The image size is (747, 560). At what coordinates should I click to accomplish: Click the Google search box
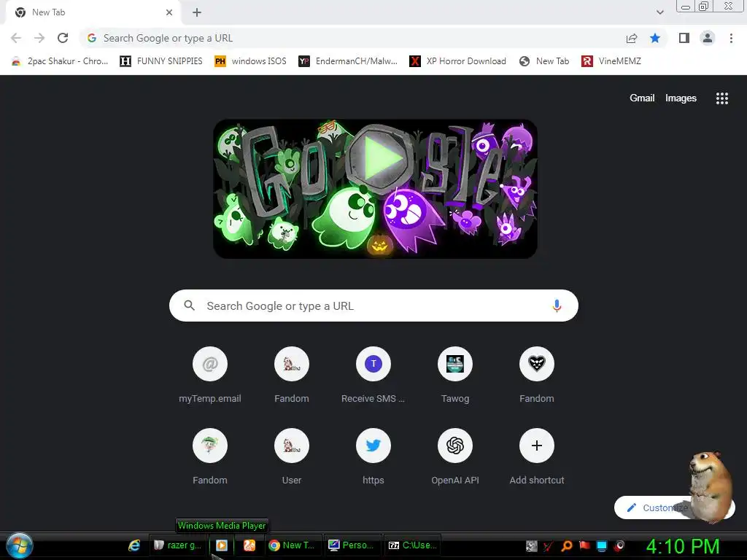(373, 306)
